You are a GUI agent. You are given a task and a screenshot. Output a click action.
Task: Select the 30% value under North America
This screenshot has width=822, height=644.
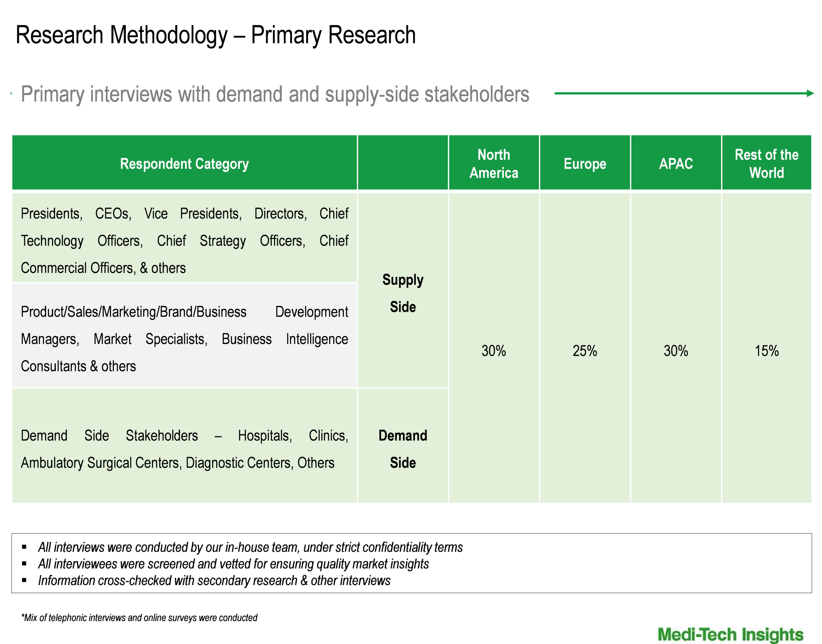click(x=494, y=351)
